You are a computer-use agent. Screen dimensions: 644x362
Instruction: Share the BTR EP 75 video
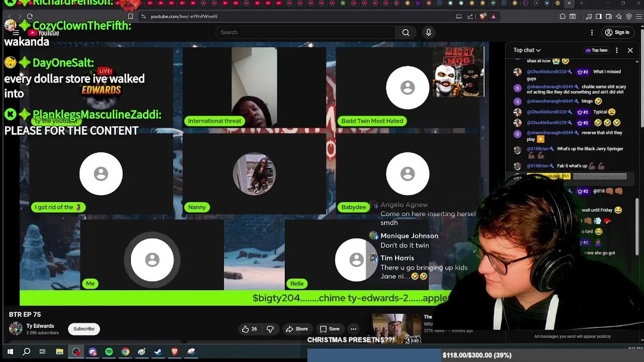297,329
